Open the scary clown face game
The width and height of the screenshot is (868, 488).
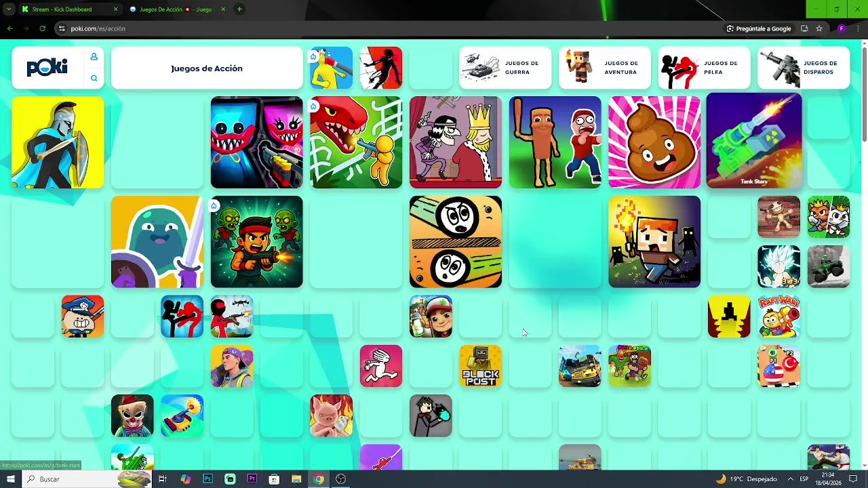click(x=132, y=415)
